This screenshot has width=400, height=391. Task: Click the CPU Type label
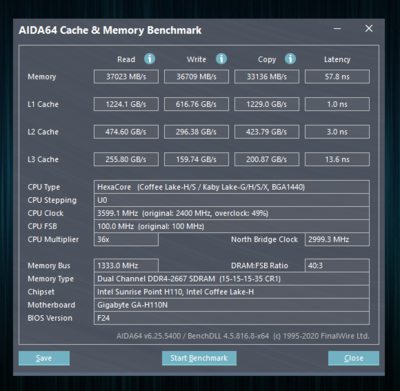click(x=44, y=187)
